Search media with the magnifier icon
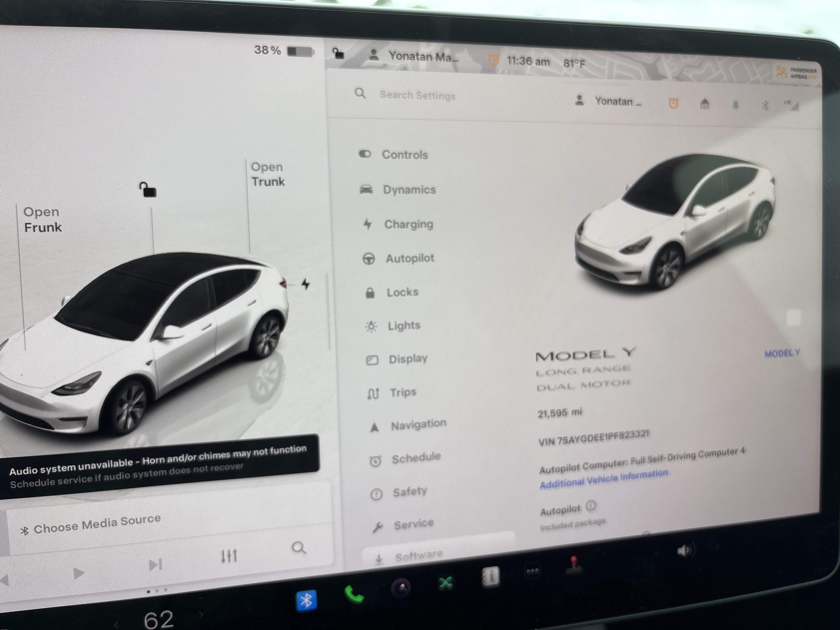Screen dimensions: 840x630 click(299, 547)
